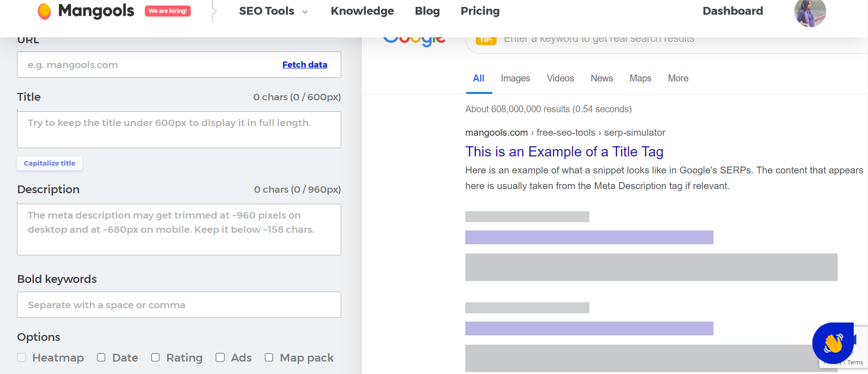The height and width of the screenshot is (374, 868).
Task: Open the chat wave hand widget
Action: tap(833, 343)
